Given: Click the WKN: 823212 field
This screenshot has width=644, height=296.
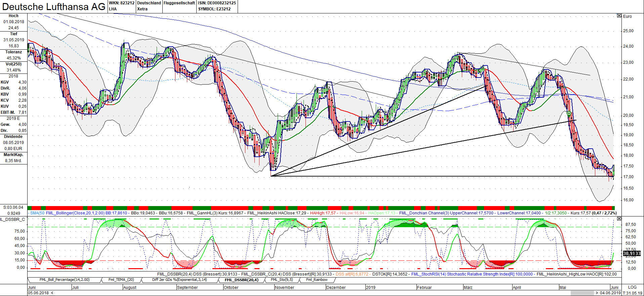Looking at the screenshot, I should 121,3.
